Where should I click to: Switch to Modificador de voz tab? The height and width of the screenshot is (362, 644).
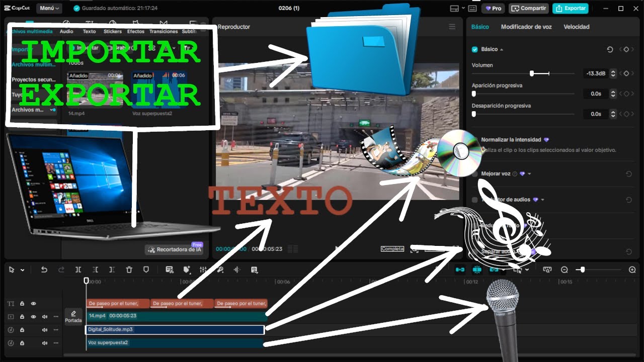526,27
